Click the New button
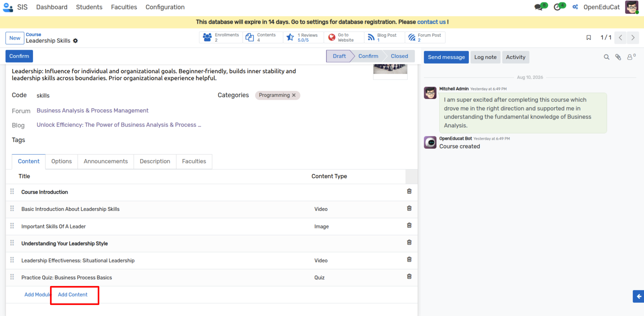This screenshot has height=316, width=644. [x=15, y=38]
